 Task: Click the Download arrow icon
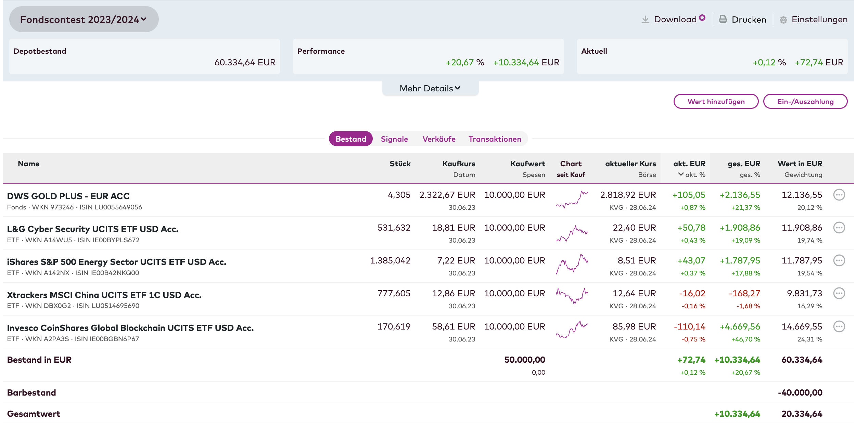(x=645, y=20)
